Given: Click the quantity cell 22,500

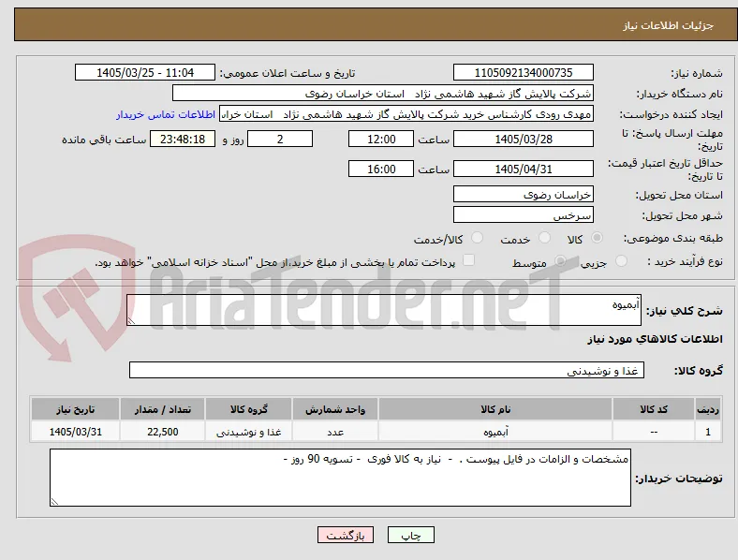Looking at the screenshot, I should click(162, 432).
